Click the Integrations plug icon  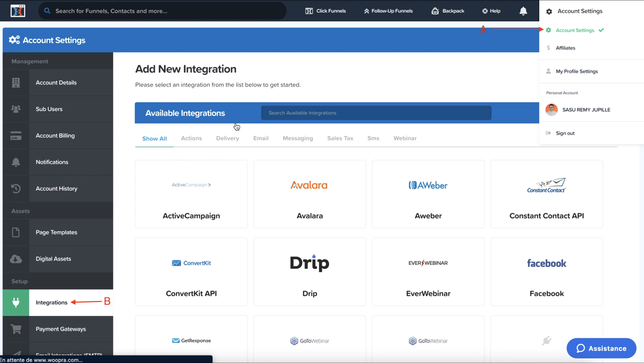(16, 303)
